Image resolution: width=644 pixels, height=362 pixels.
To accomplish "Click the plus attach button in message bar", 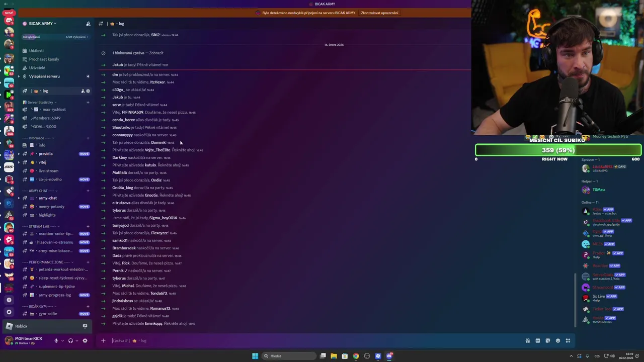I will click(x=103, y=340).
